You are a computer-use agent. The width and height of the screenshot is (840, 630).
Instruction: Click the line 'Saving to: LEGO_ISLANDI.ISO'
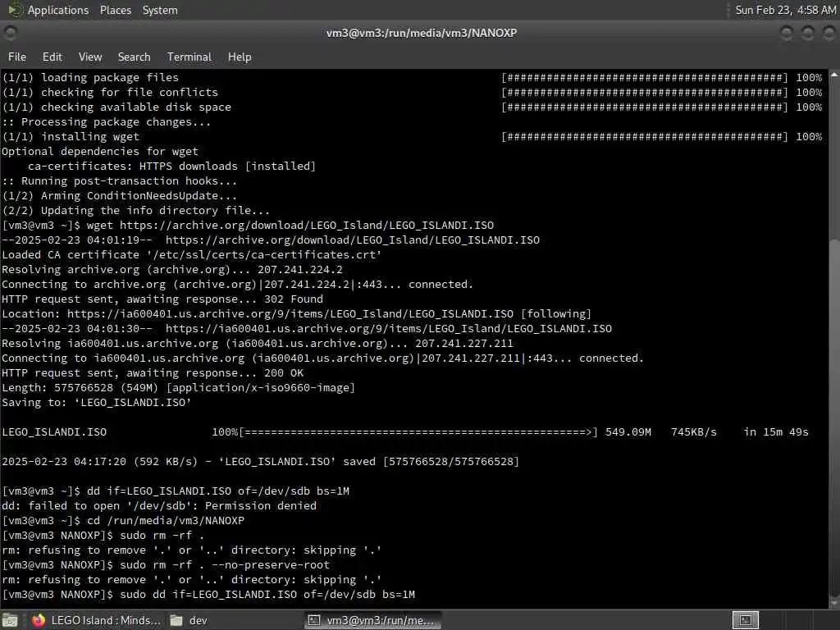pyautogui.click(x=97, y=402)
